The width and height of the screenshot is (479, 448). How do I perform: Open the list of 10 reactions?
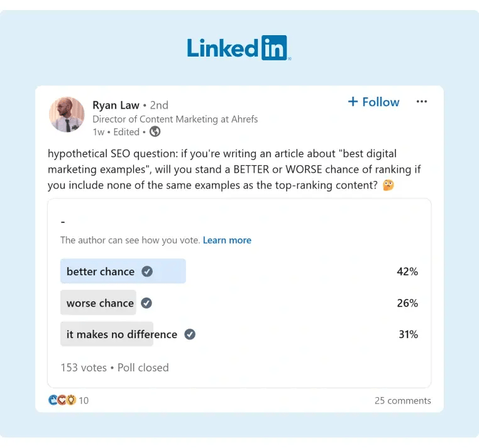pyautogui.click(x=84, y=400)
